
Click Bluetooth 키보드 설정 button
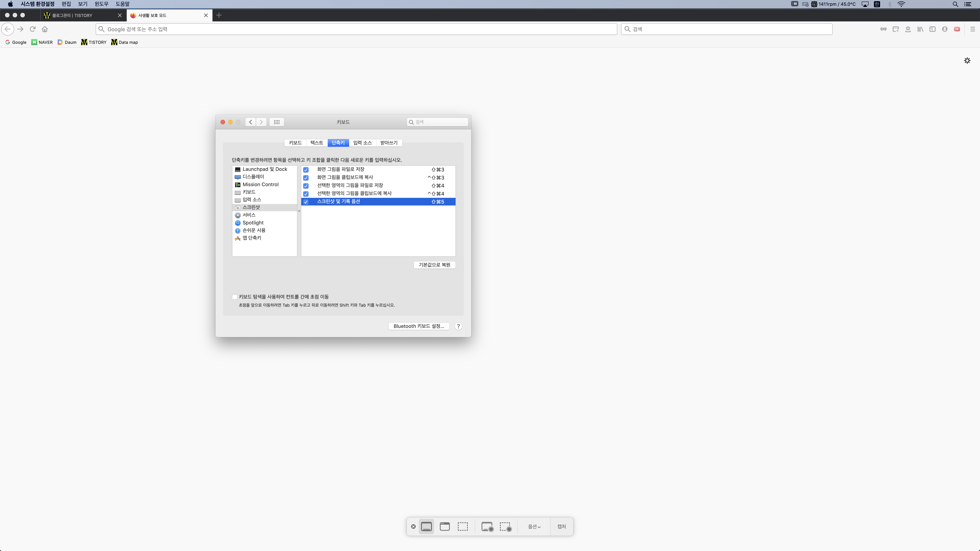418,326
